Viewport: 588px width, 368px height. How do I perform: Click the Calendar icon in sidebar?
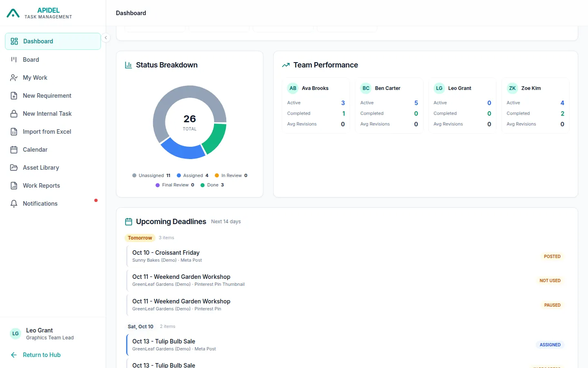pyautogui.click(x=14, y=150)
